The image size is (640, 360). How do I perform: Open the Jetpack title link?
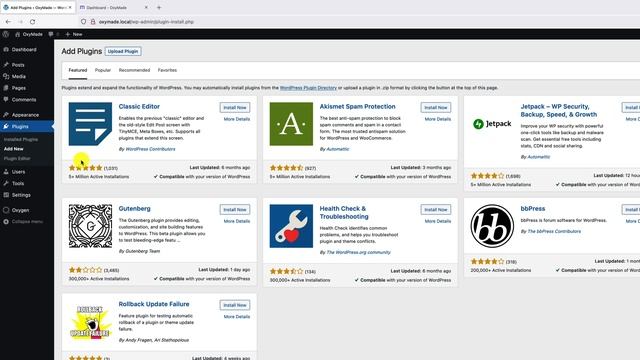[558, 111]
